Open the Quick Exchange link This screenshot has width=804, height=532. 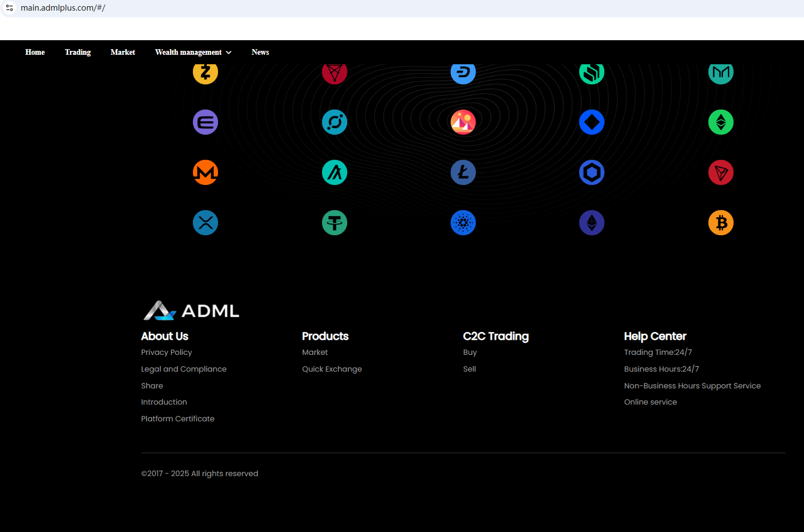[x=332, y=369]
